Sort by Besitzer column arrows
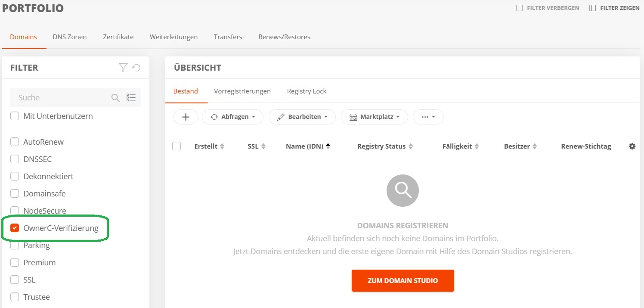 (x=535, y=146)
